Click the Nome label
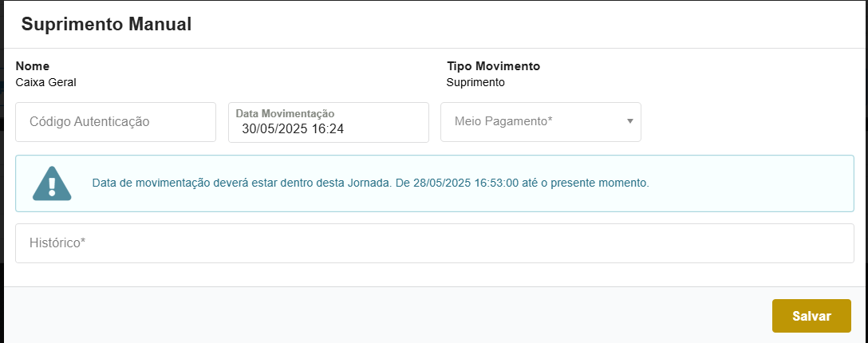The image size is (868, 343). point(33,66)
